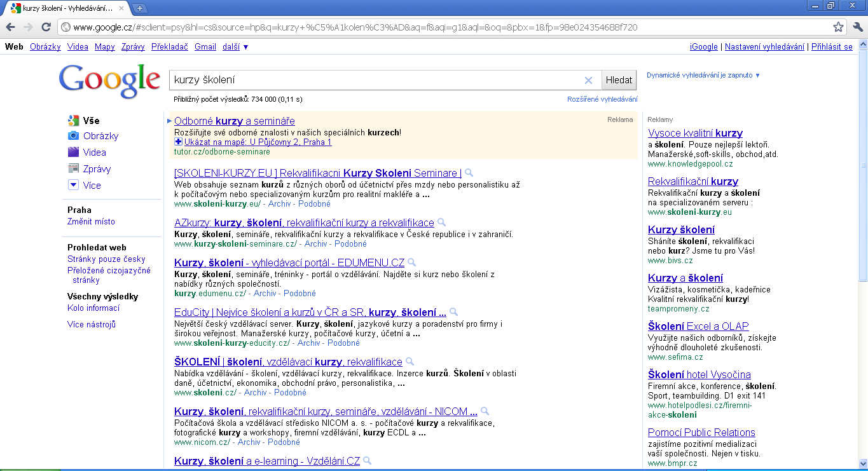Click Ukázat na mapě: U Půjčovny 2 link
The image size is (868, 471).
click(258, 142)
